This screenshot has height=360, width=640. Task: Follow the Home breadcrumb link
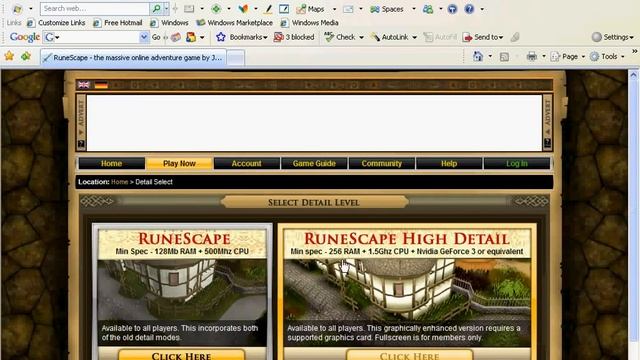120,182
